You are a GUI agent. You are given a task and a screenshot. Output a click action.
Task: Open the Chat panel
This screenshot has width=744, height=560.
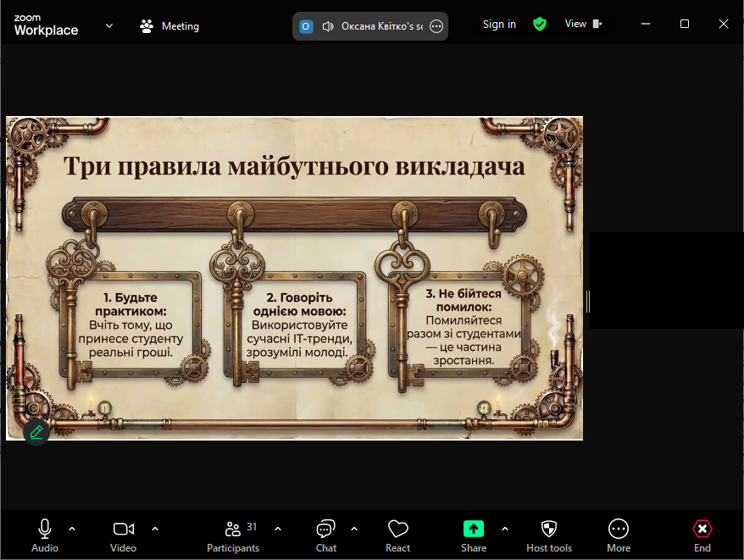pos(325,535)
